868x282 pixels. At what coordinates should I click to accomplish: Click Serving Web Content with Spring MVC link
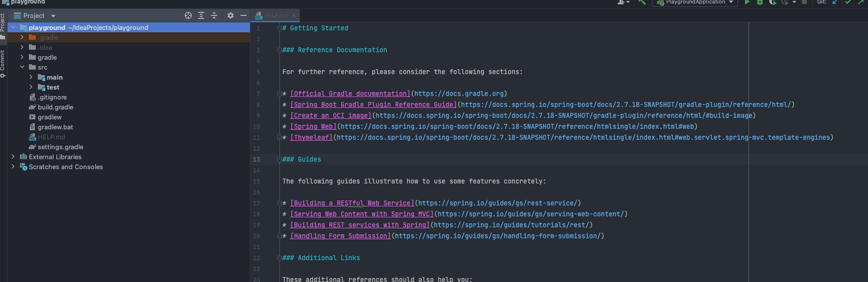coord(362,214)
